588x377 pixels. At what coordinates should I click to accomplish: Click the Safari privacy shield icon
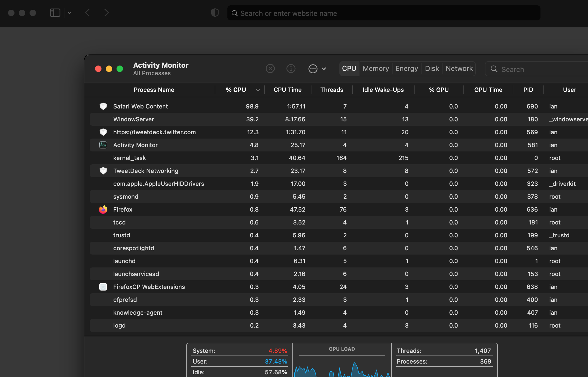click(x=215, y=13)
